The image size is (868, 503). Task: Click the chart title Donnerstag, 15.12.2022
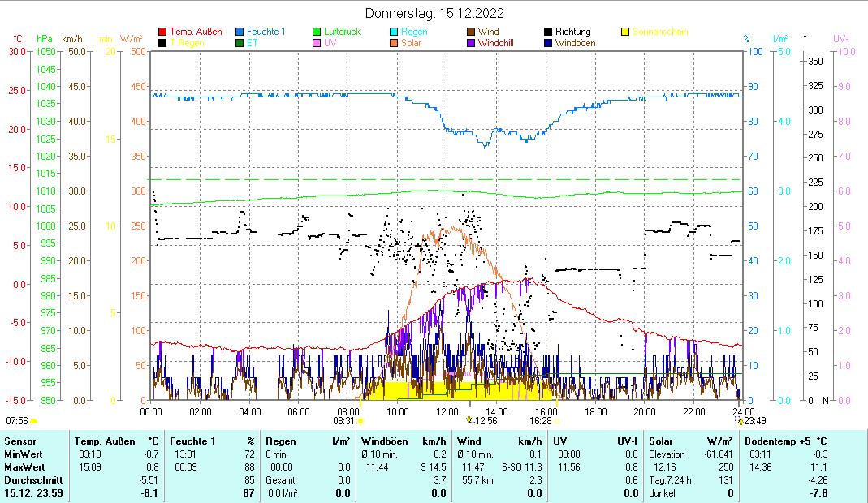[x=434, y=13]
